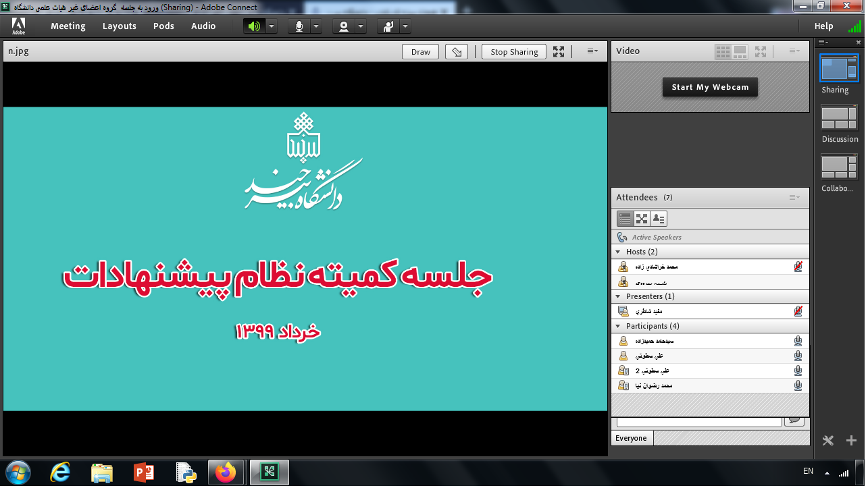The width and height of the screenshot is (868, 490).
Task: Switch Video pod to grid view
Action: [x=723, y=51]
